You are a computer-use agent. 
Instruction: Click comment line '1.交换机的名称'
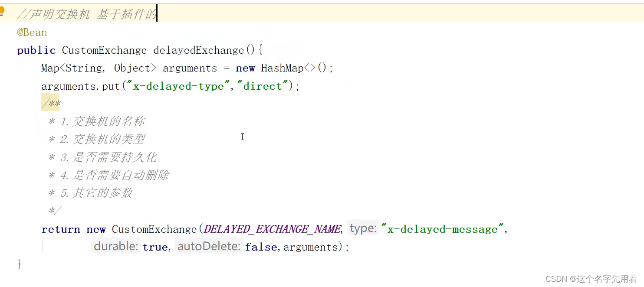[102, 121]
